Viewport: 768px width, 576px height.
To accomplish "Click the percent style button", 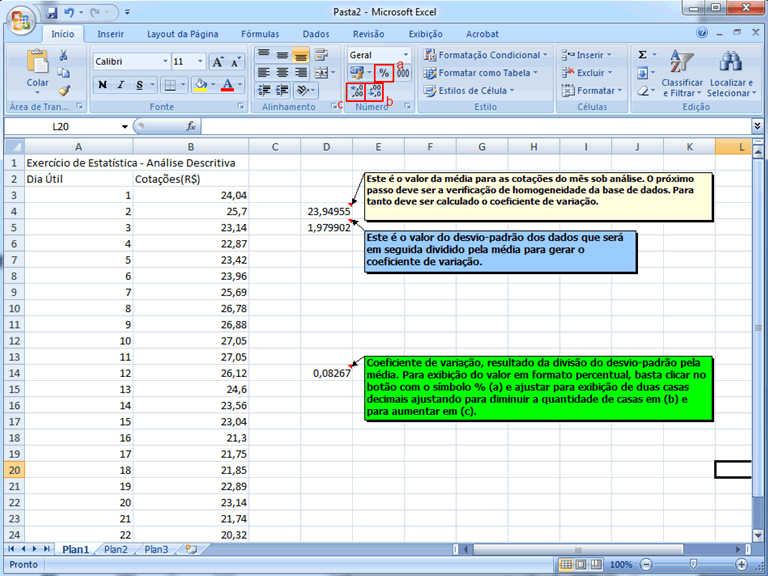I will point(383,73).
